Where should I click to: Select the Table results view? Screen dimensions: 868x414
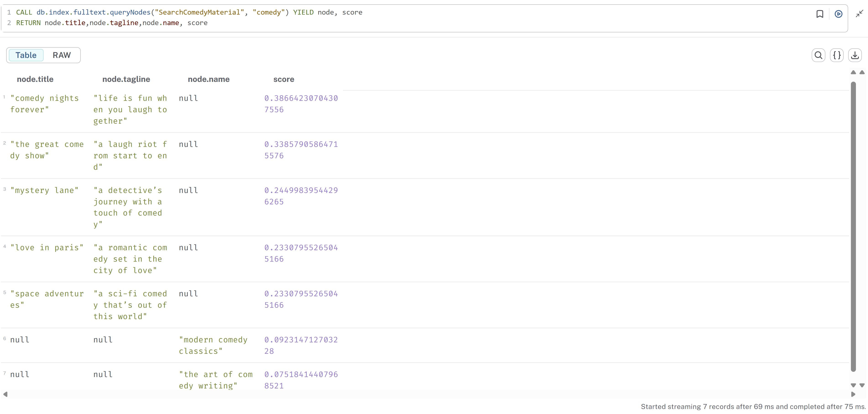coord(26,55)
